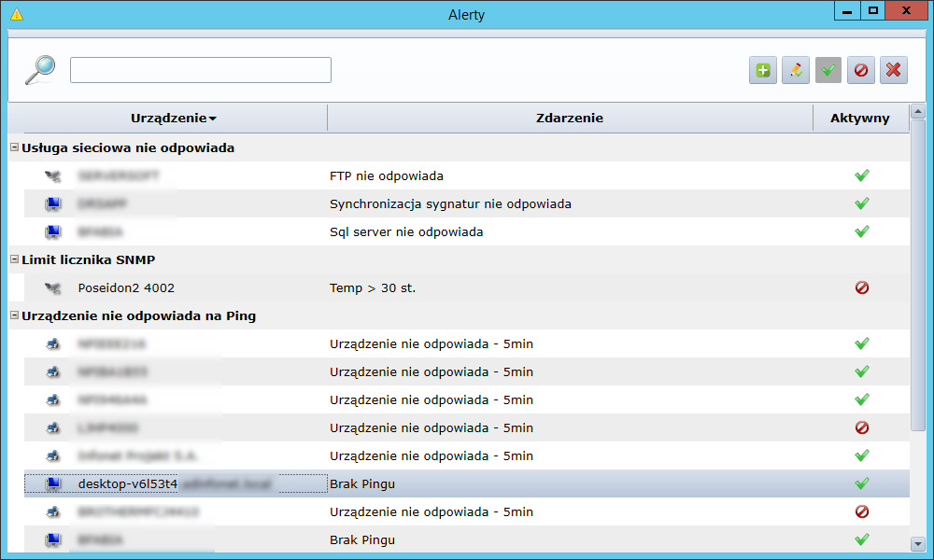Viewport: 934px width, 560px height.
Task: Toggle active checkmark of Sql server nie odpowiada
Action: 861,231
